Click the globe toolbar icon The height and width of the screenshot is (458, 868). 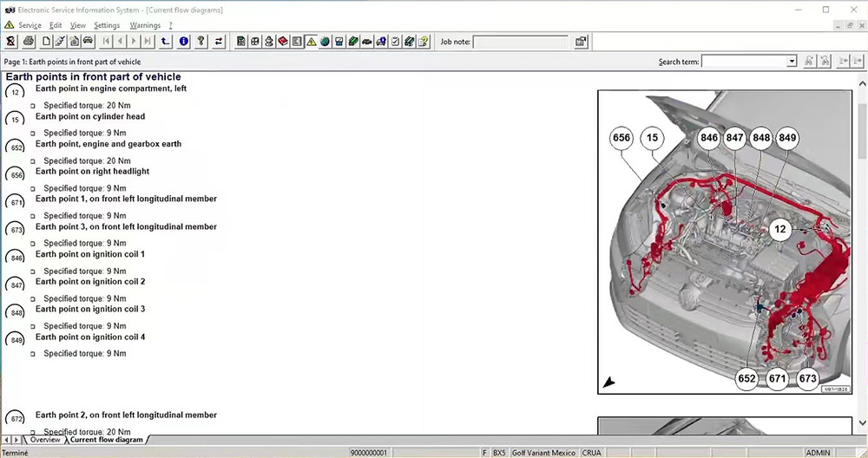(325, 42)
